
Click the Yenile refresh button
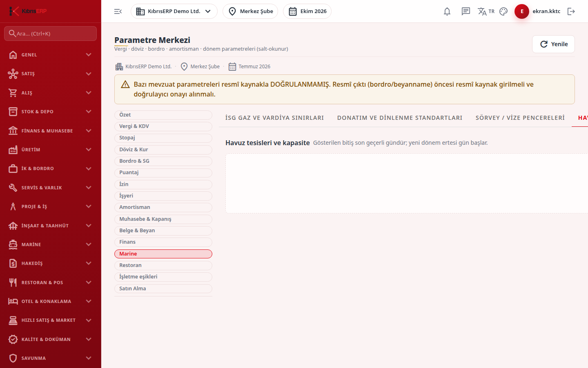pos(553,44)
